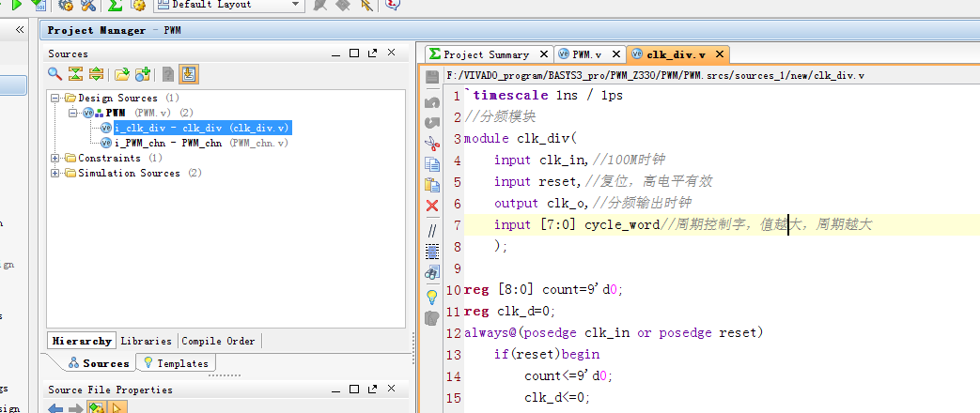
Task: Click the scissors cut icon in editor
Action: 432,143
